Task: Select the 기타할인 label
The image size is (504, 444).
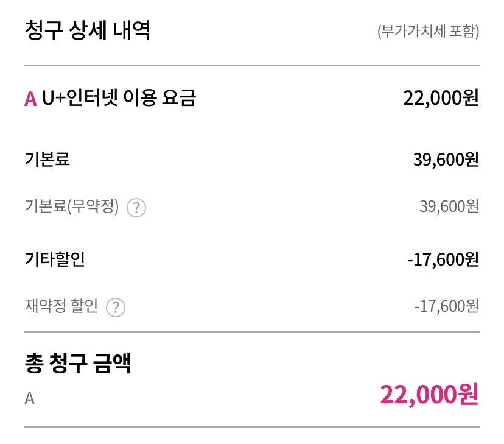Action: coord(55,259)
